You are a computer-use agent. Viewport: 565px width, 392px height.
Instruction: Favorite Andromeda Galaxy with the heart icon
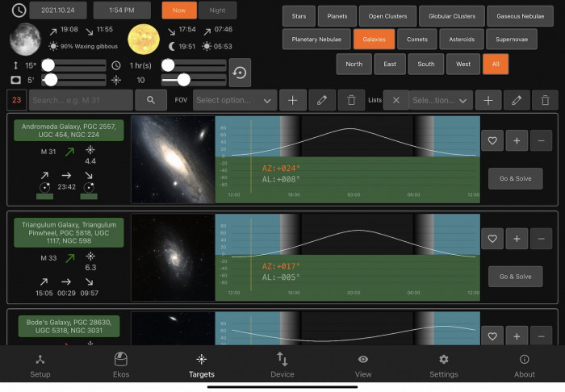click(x=492, y=140)
